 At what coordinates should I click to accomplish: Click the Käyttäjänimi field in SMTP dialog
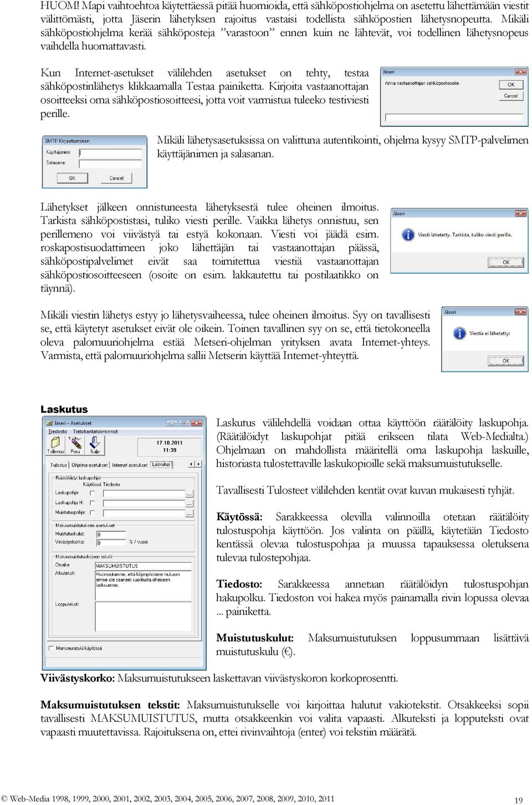click(111, 152)
